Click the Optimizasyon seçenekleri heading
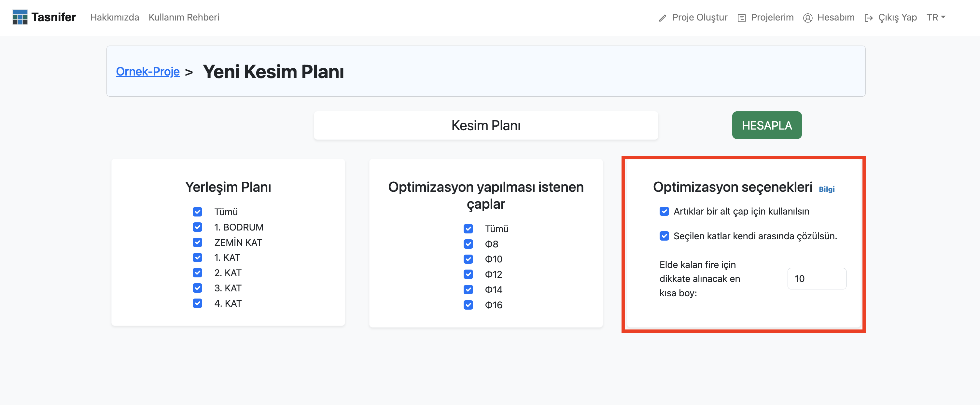The width and height of the screenshot is (980, 405). [x=732, y=187]
